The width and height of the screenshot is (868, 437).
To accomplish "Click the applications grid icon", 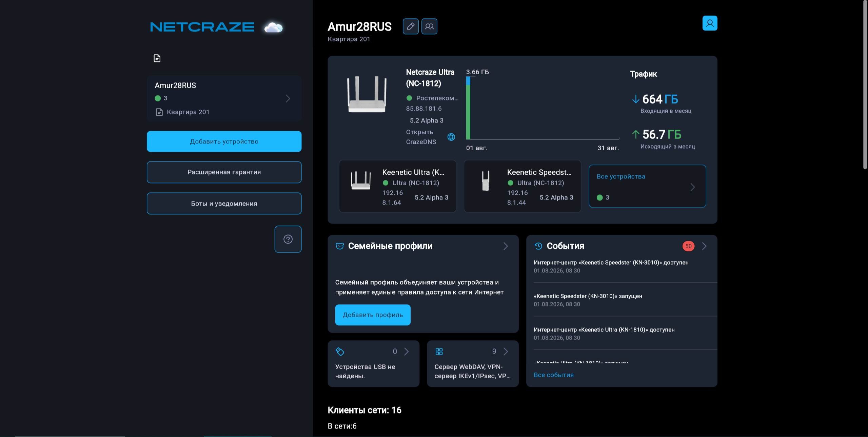I will pyautogui.click(x=439, y=351).
